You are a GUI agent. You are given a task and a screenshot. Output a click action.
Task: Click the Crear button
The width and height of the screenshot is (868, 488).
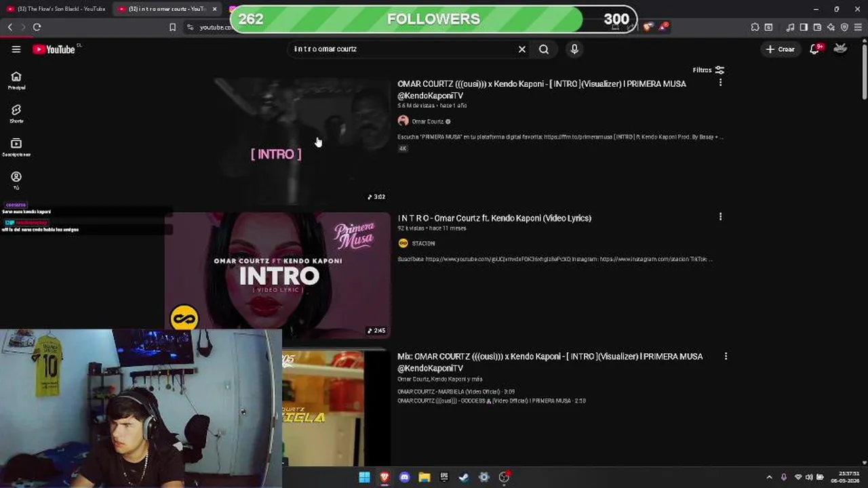(780, 49)
